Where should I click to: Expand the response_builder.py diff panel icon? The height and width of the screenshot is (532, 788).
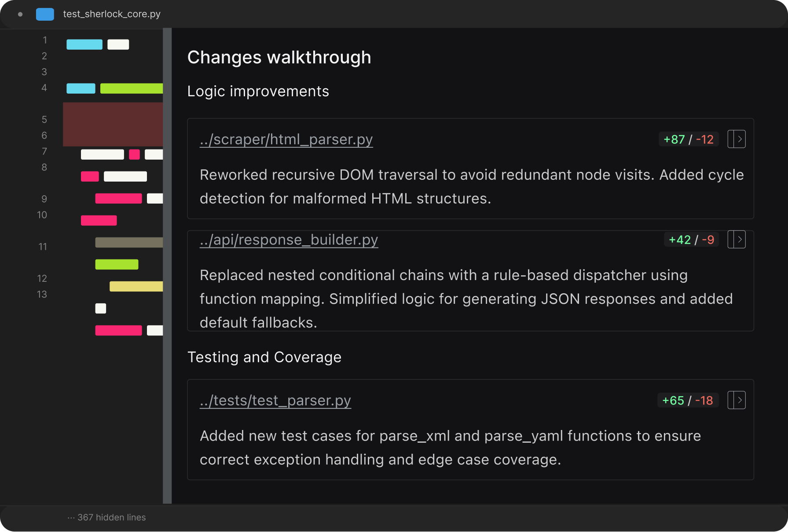(736, 240)
